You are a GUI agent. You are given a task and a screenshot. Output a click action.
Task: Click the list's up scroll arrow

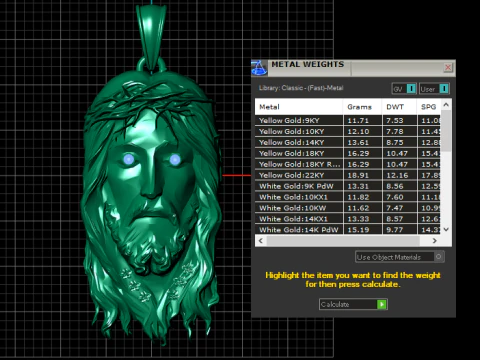click(x=446, y=105)
